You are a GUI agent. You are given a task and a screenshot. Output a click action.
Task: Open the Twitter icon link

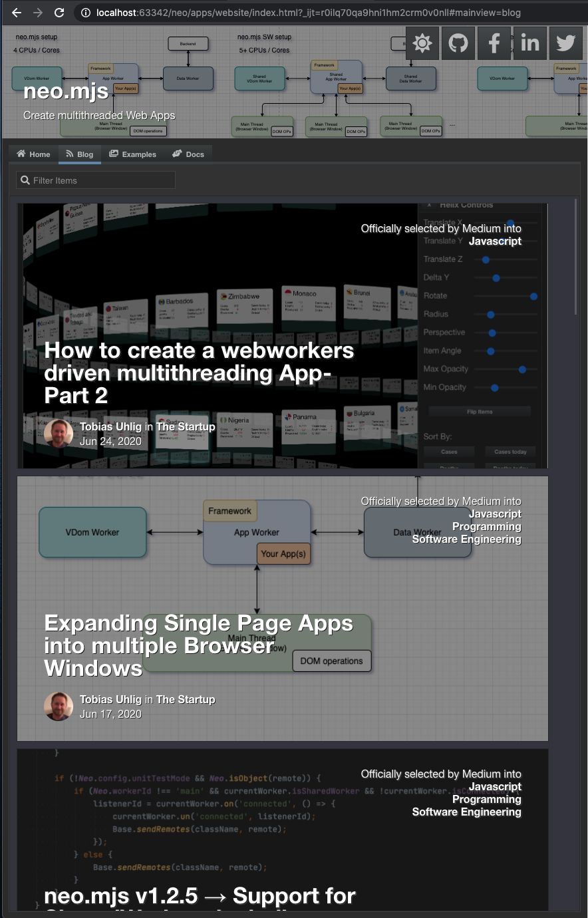tap(566, 43)
